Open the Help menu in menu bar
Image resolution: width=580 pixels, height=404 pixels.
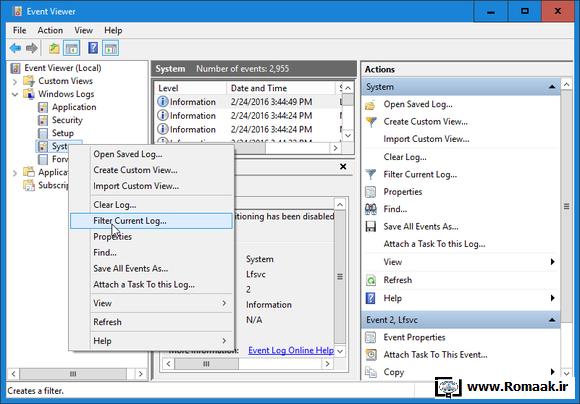pos(113,30)
